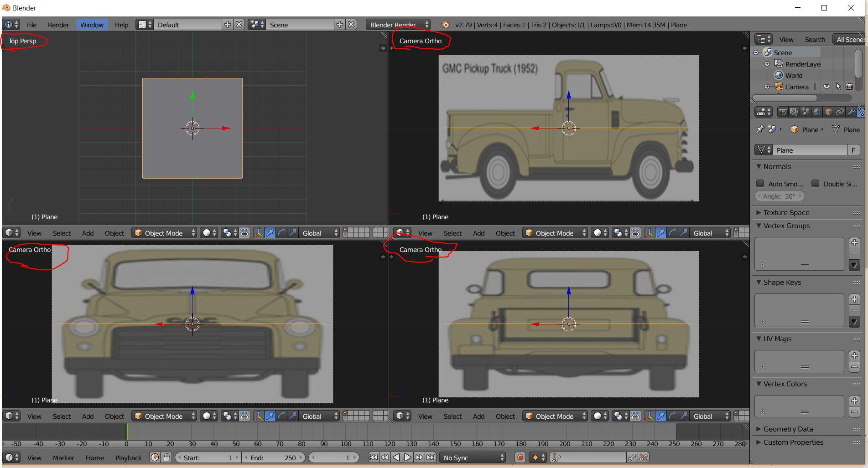
Task: Expand the Camera entry in the outliner
Action: [767, 87]
